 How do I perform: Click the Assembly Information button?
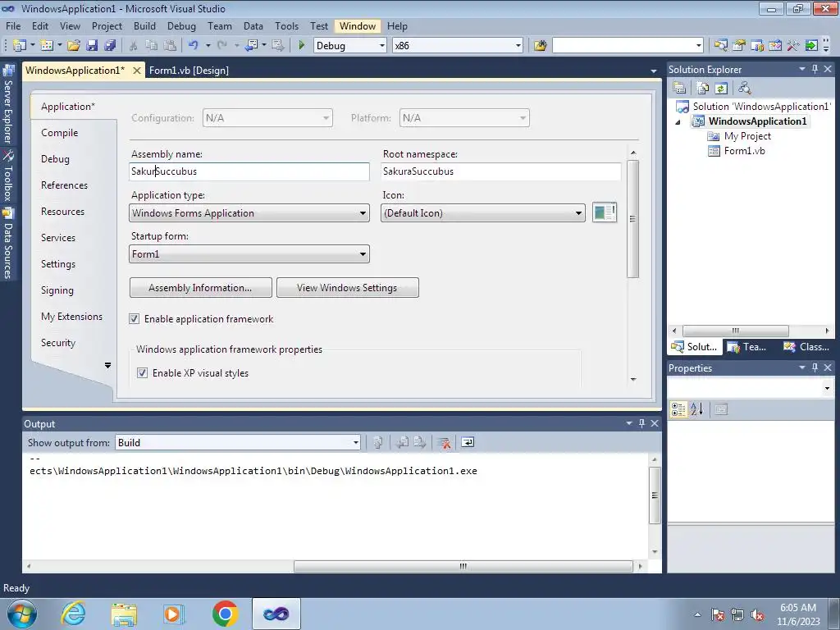(x=200, y=288)
